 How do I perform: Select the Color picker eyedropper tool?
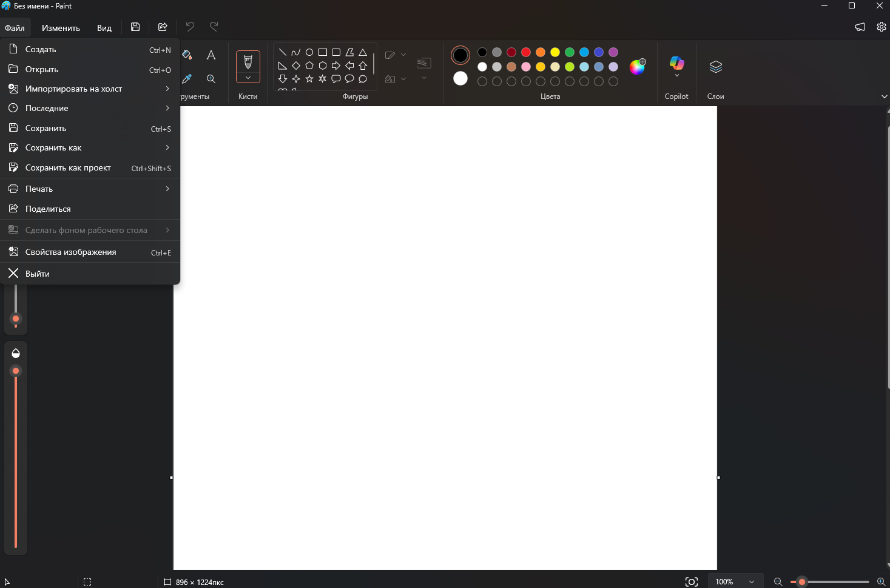(187, 79)
